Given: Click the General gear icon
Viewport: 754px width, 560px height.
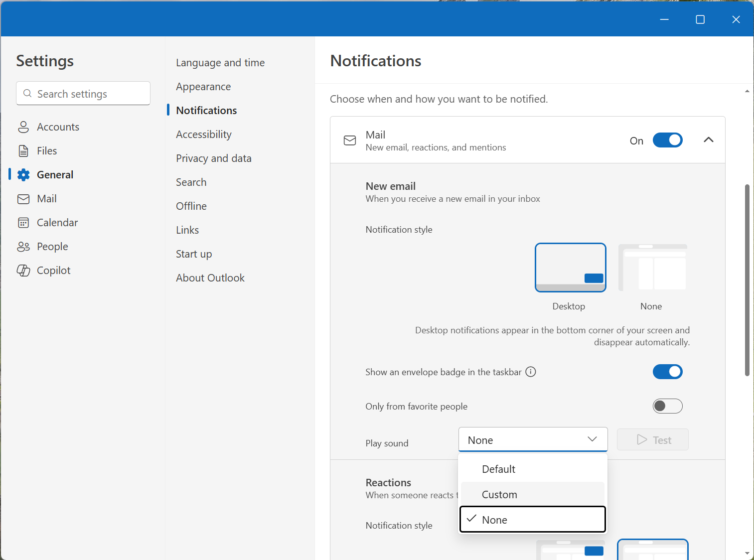Looking at the screenshot, I should click(x=23, y=174).
